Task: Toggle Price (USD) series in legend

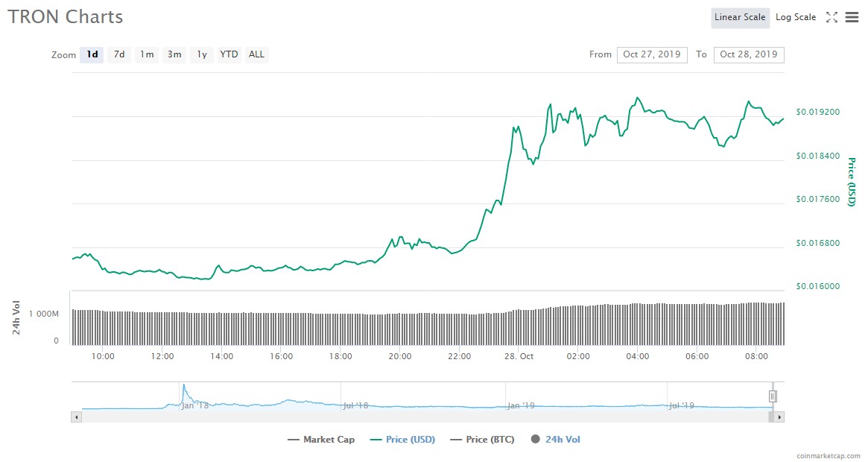Action: [x=403, y=440]
